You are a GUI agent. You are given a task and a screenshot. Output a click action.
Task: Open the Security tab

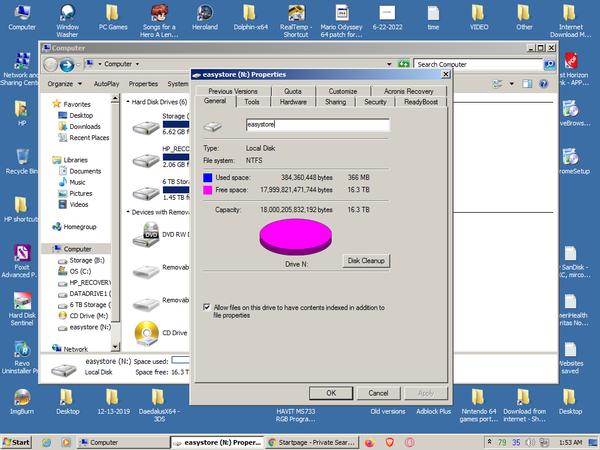tap(375, 101)
